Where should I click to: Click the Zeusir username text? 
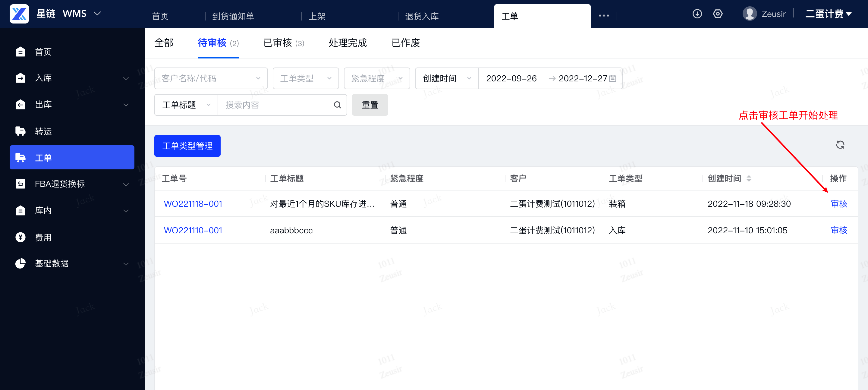pos(774,14)
